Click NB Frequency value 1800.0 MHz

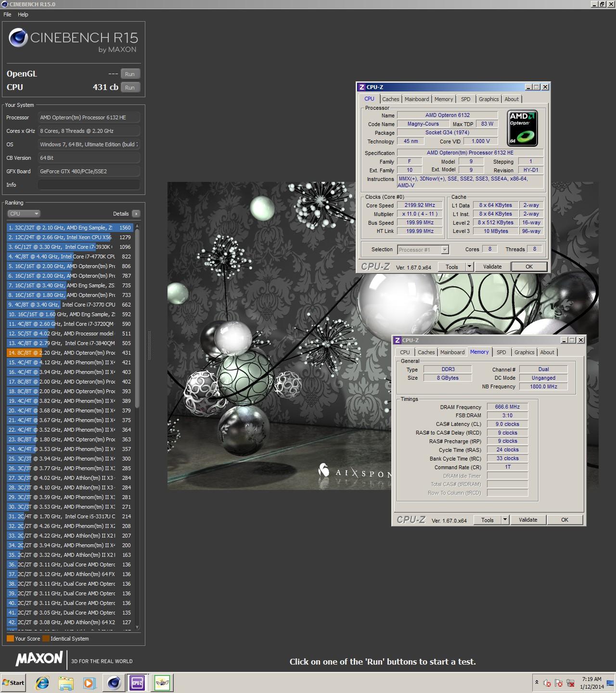coord(543,386)
